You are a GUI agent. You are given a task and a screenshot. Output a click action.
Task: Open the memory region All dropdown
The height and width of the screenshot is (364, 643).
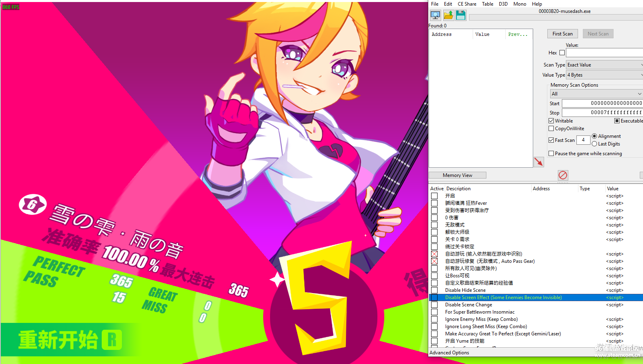pyautogui.click(x=596, y=94)
